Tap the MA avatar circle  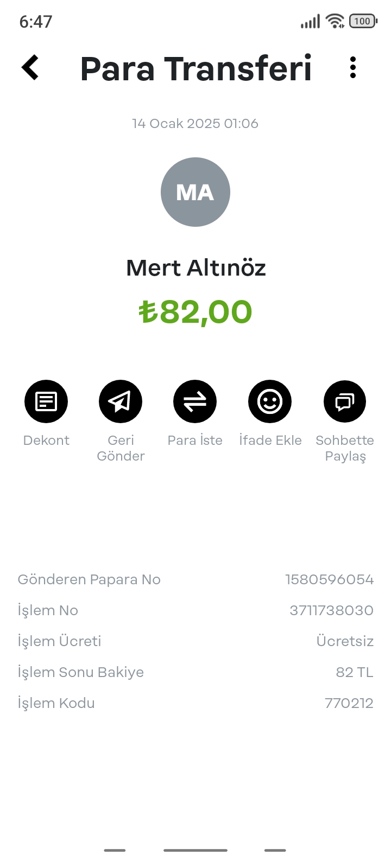195,192
